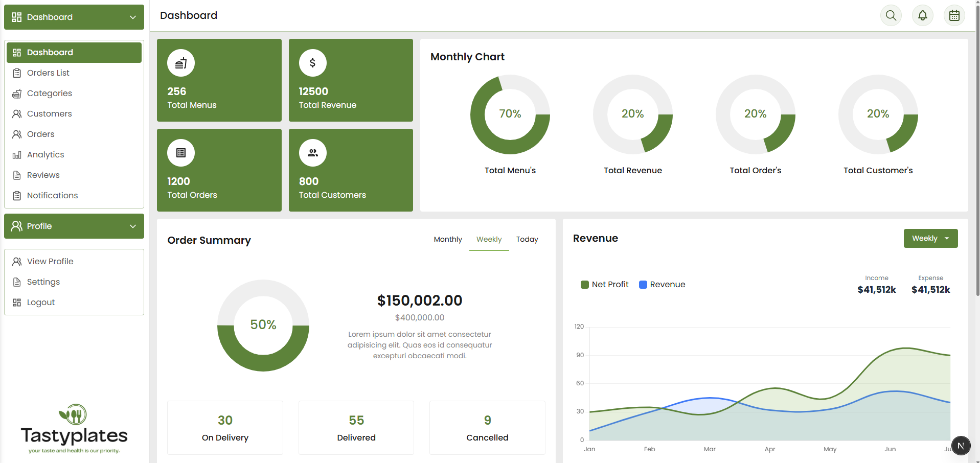This screenshot has height=463, width=980.
Task: Click the Total Menus food icon
Action: 181,63
